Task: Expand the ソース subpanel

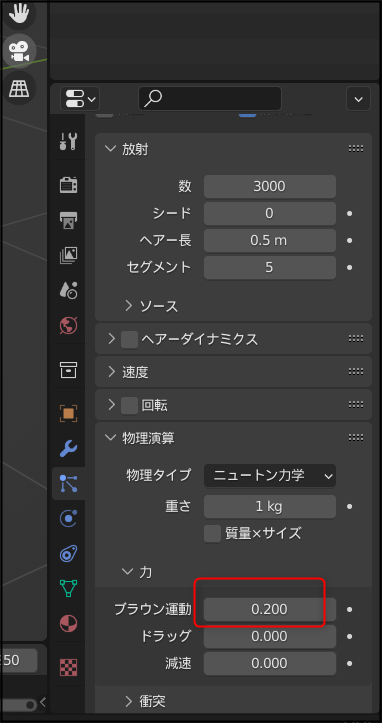Action: pyautogui.click(x=129, y=306)
